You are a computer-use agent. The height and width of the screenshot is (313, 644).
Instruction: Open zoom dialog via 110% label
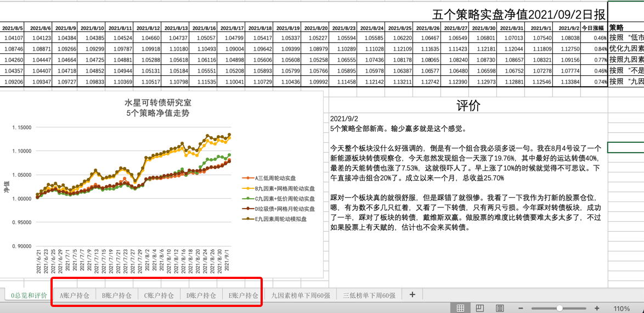point(622,309)
